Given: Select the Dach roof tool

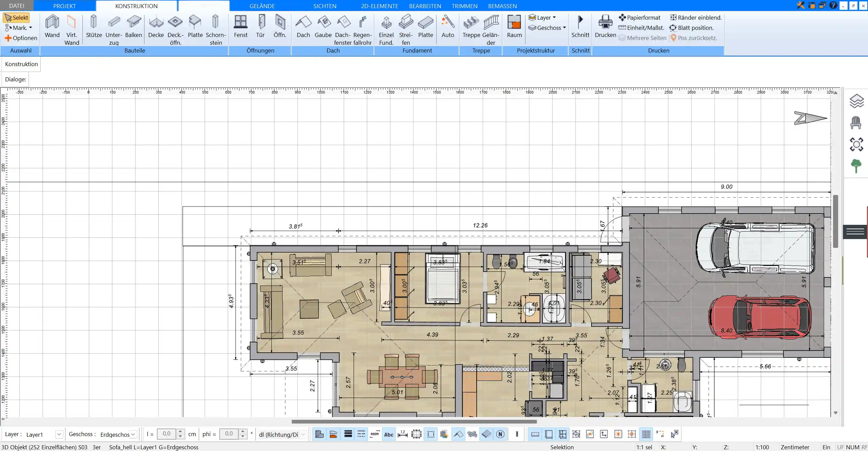Looking at the screenshot, I should pyautogui.click(x=303, y=26).
